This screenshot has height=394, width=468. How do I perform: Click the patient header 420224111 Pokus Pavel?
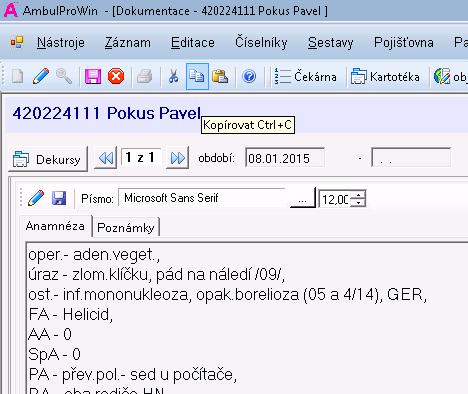pos(107,113)
